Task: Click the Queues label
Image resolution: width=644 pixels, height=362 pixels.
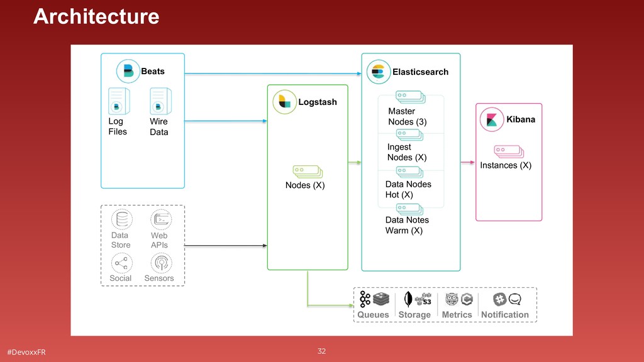Action: (x=373, y=315)
